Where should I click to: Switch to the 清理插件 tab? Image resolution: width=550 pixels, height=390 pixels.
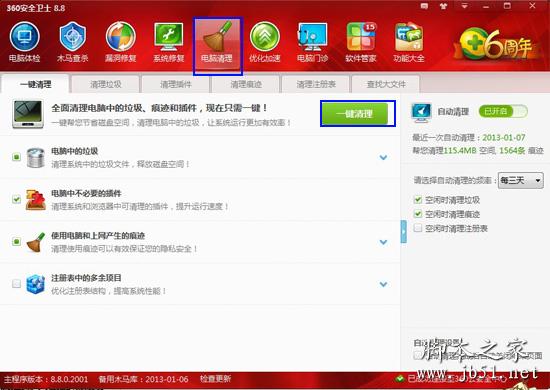click(x=175, y=84)
